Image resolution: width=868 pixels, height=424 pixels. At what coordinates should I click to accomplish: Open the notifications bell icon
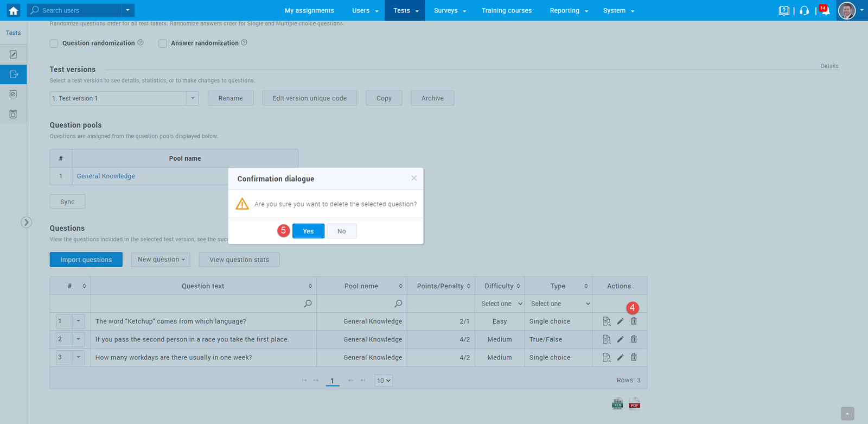pyautogui.click(x=825, y=11)
